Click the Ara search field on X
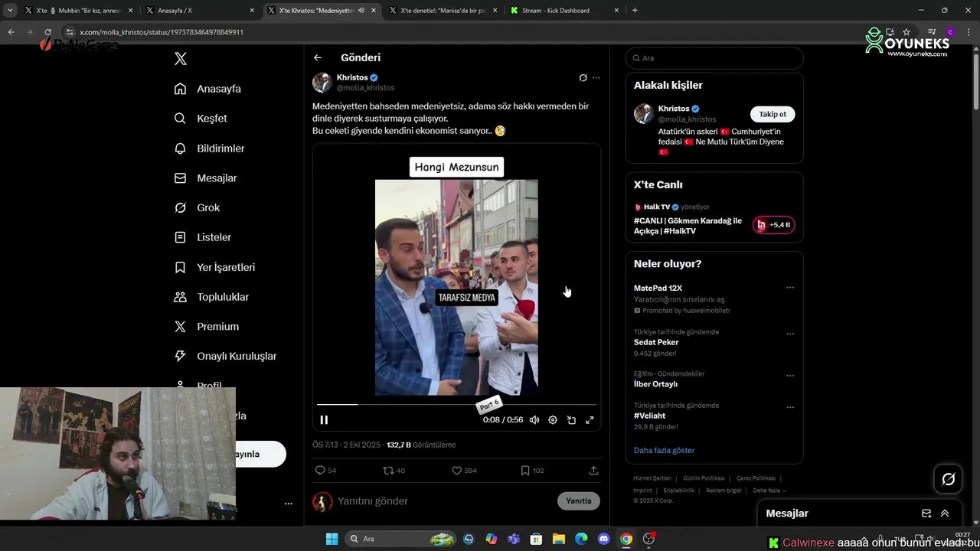 click(714, 58)
